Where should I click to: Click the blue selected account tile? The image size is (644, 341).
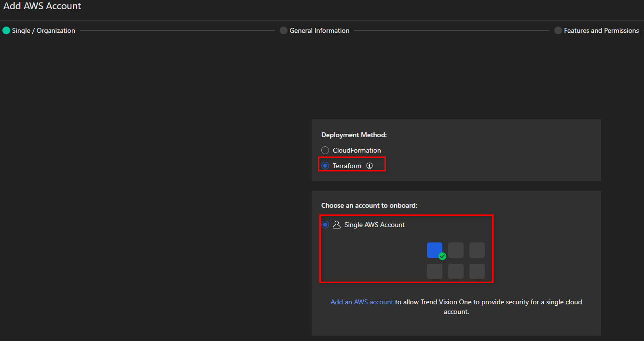click(434, 250)
